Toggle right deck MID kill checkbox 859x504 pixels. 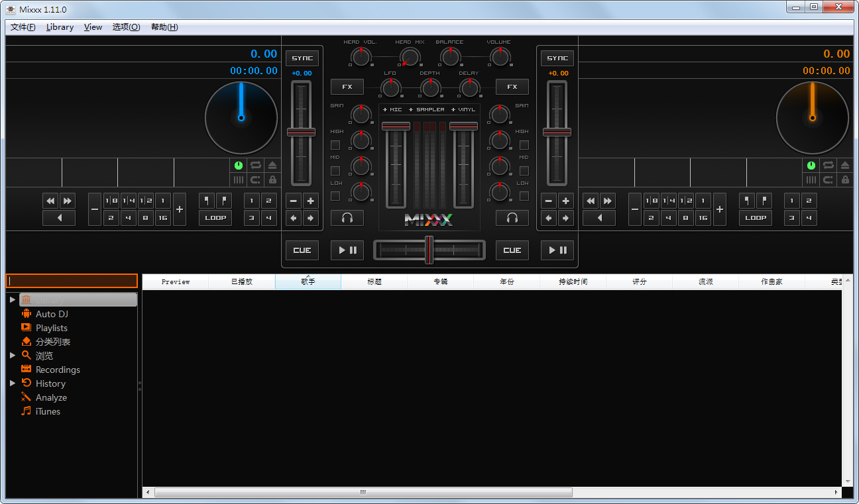[524, 170]
